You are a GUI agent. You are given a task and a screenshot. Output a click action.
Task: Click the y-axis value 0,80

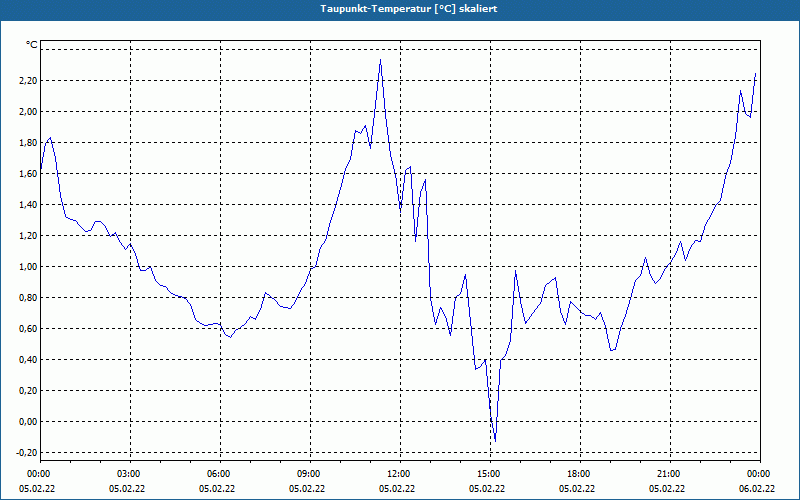coord(28,298)
